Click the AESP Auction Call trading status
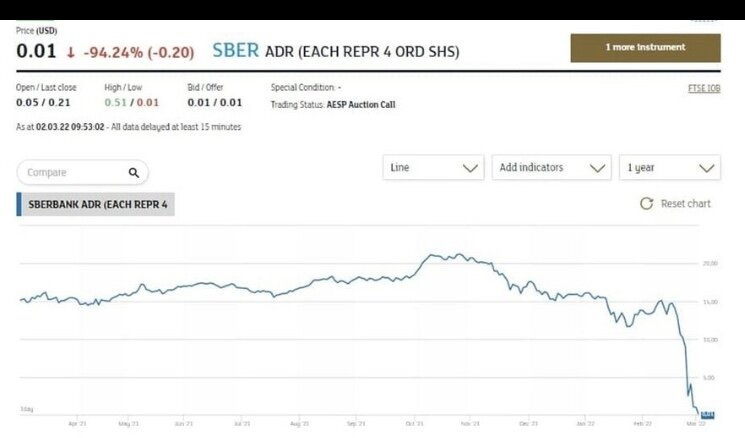This screenshot has height=438, width=745. (x=361, y=105)
